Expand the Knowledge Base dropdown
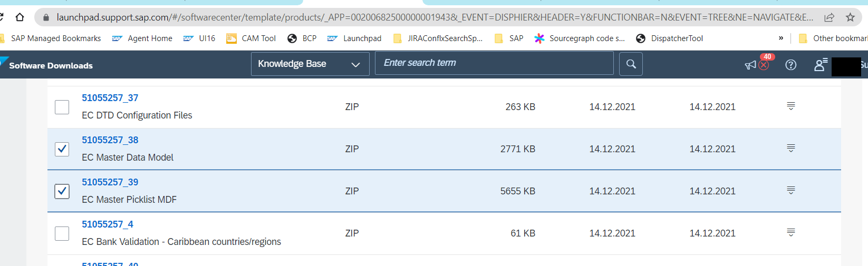 click(x=310, y=64)
